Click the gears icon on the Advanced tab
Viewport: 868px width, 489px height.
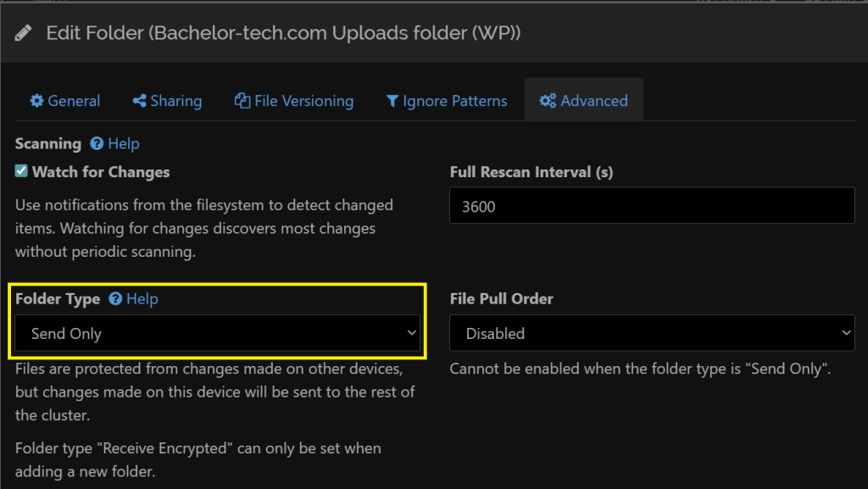pyautogui.click(x=548, y=99)
